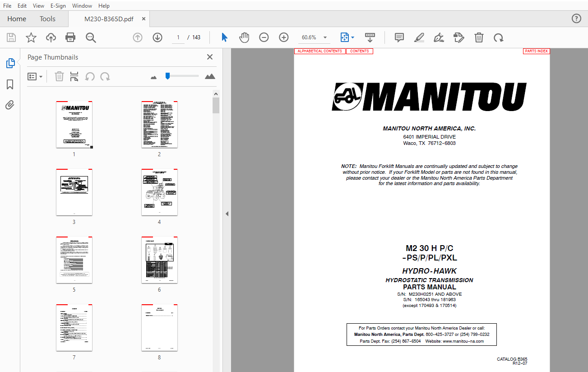Go to previous page arrow
Screen dimensions: 588x372
pyautogui.click(x=138, y=37)
